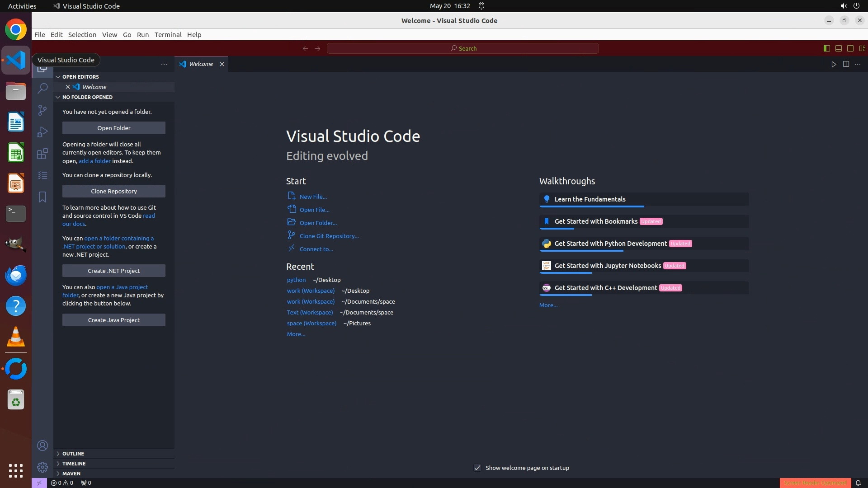Click the top Search command center field
The height and width of the screenshot is (488, 868).
click(462, 48)
